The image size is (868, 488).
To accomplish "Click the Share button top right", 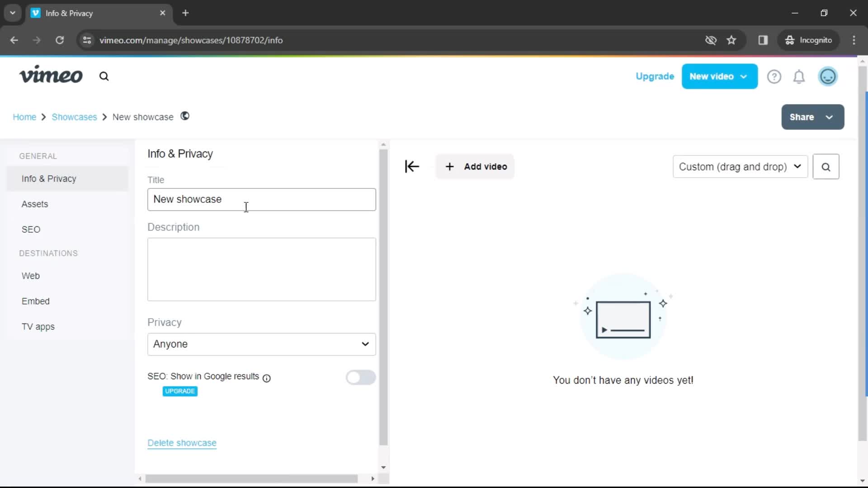I will tap(811, 117).
